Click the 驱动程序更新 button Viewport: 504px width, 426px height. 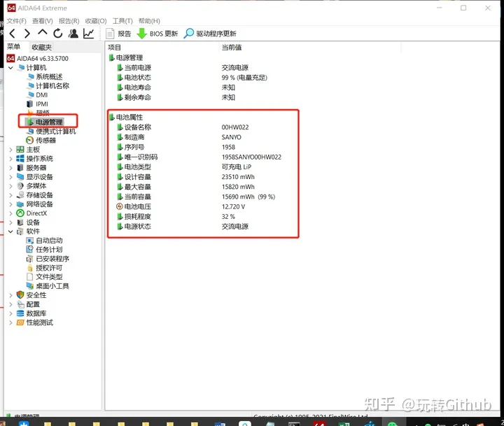click(210, 34)
